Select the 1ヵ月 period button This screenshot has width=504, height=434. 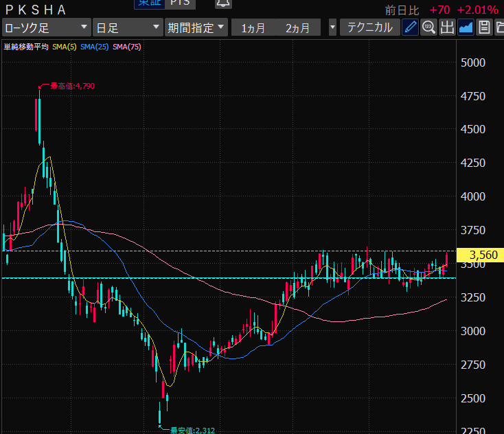253,27
